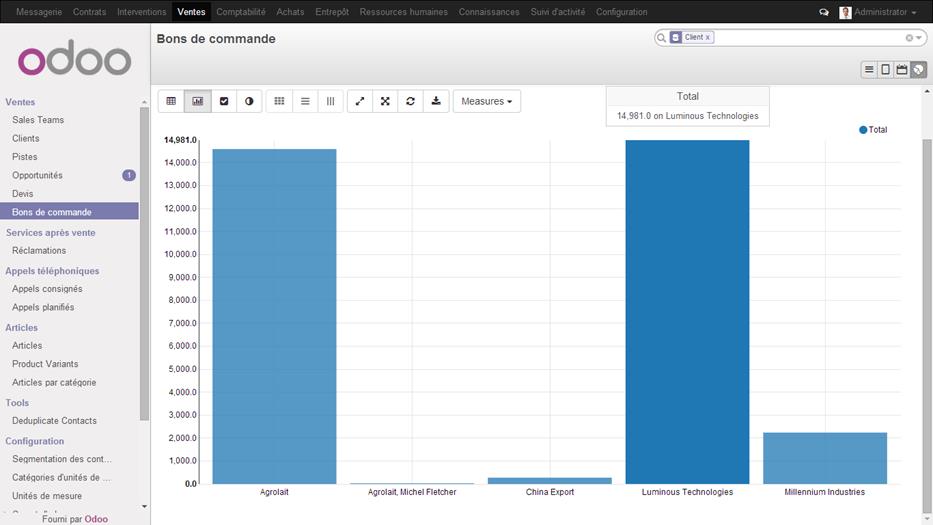Open Sales Teams in sidebar
The width and height of the screenshot is (933, 525).
37,120
